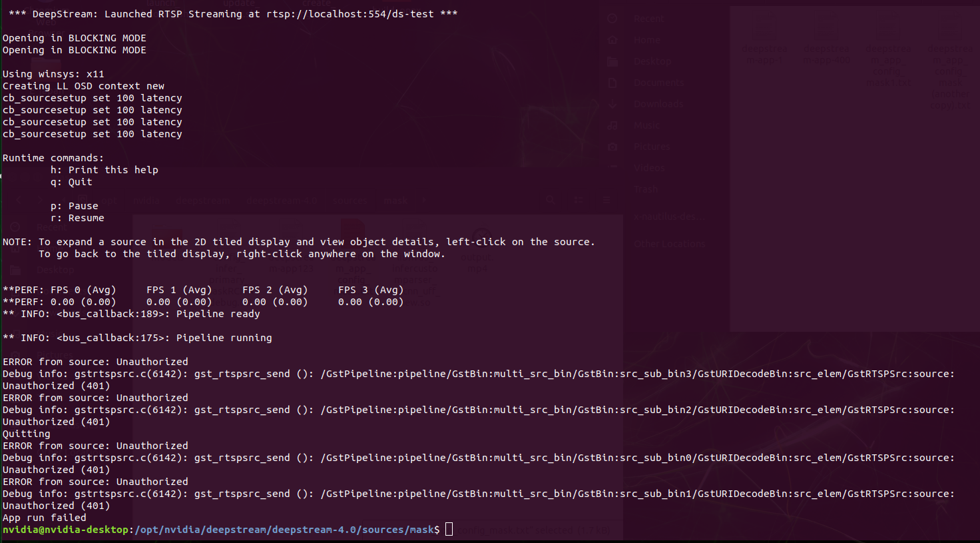The width and height of the screenshot is (980, 543).
Task: Click the 'FPS 3 (Avg)' column header
Action: pos(371,290)
